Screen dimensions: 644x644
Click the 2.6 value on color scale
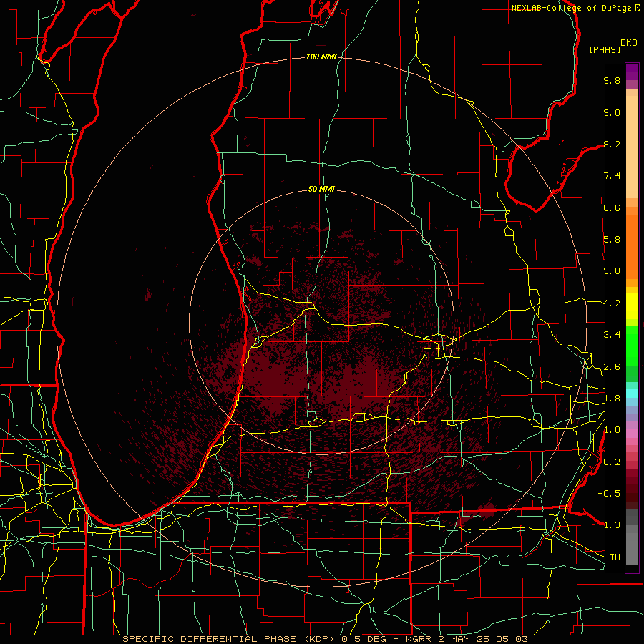[x=612, y=367]
